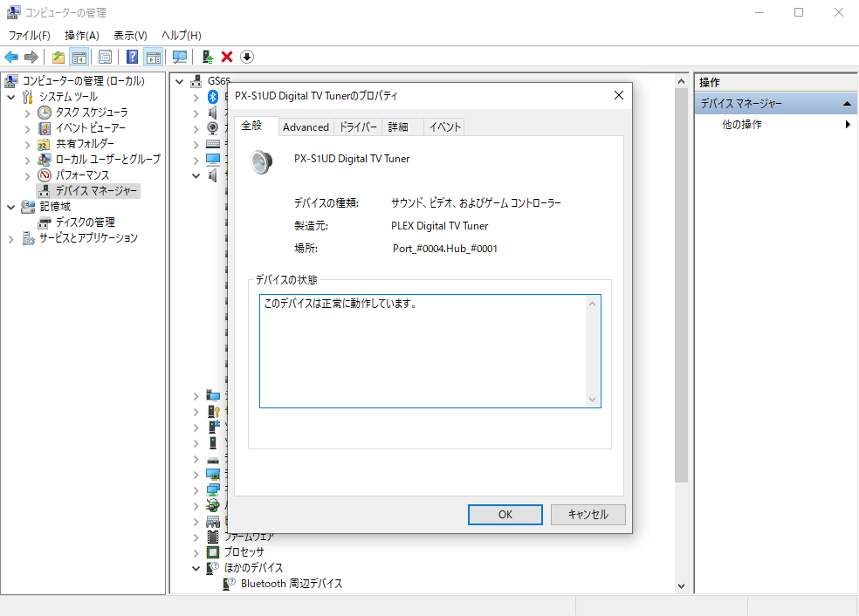Collapse the システム ツール tree node

[11, 98]
